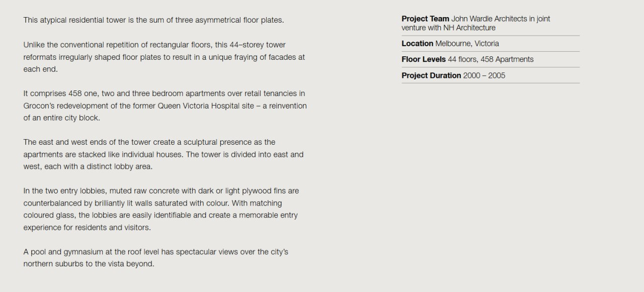
Task: Click '44 floors, 458 Apartments' text
Action: (x=491, y=59)
